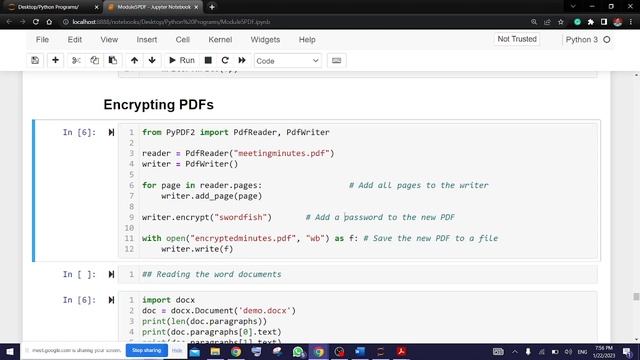Click the Python 3 kernel indicator circle
The height and width of the screenshot is (360, 640).
[607, 40]
